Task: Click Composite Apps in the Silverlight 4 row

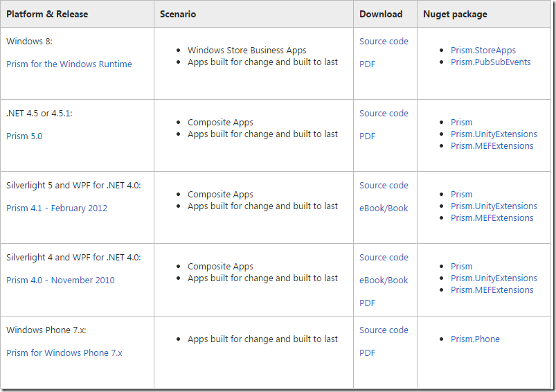Action: (x=220, y=267)
